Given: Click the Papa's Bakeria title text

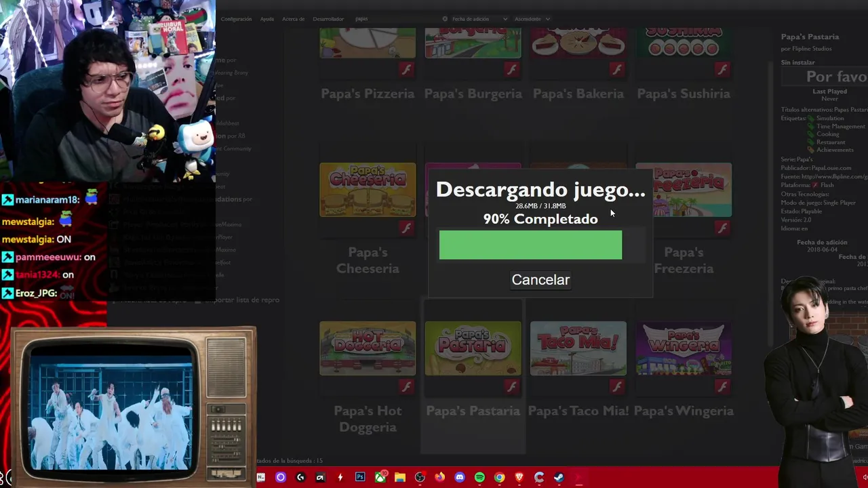Looking at the screenshot, I should 578,94.
